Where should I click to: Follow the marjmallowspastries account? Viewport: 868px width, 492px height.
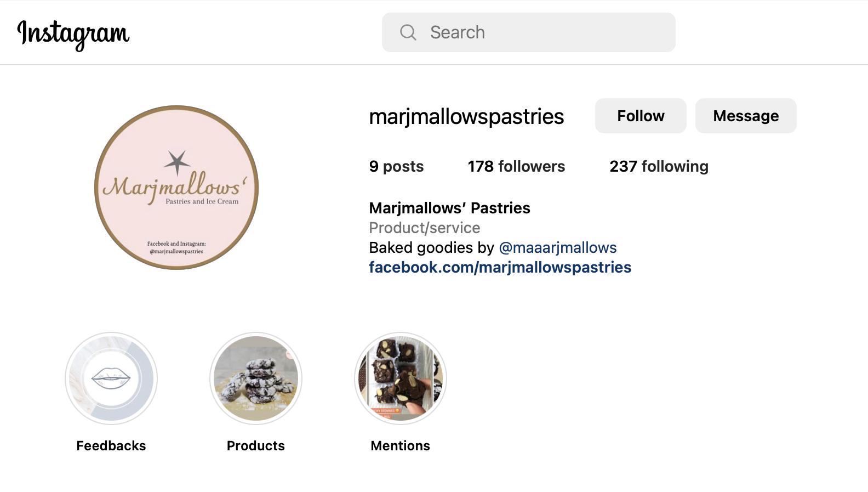(x=641, y=116)
